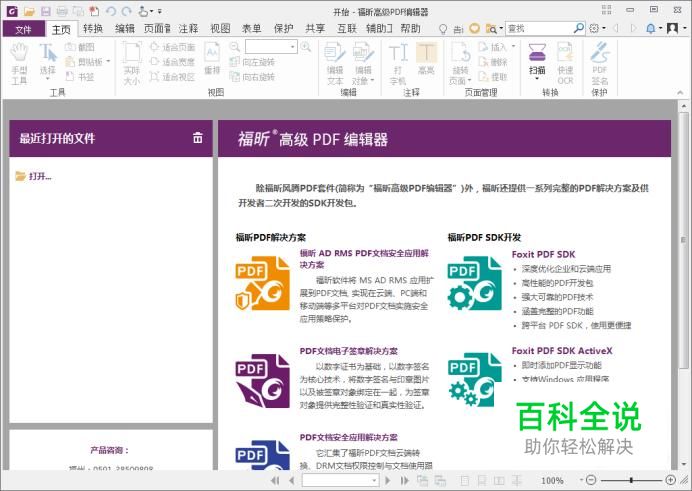Open a file via the quick-access folder icon
692x491 pixels.
29,11
